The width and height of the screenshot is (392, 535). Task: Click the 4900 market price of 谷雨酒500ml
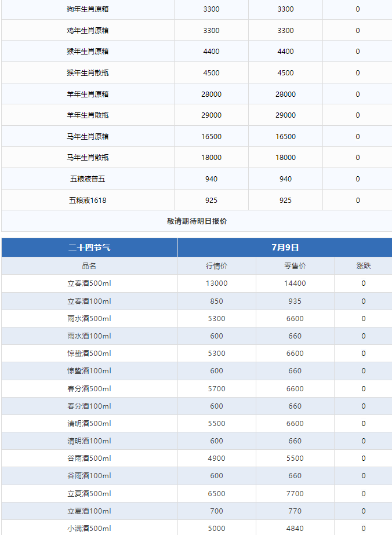coord(216,458)
